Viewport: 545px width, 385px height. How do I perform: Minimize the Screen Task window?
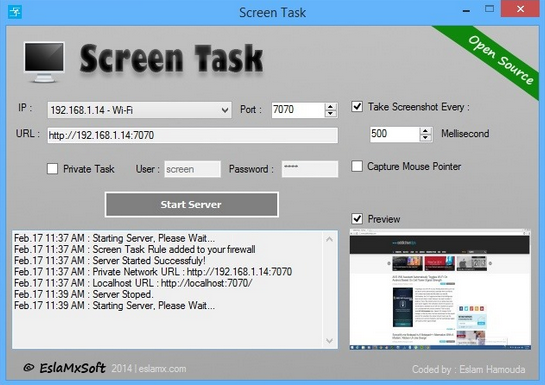click(466, 11)
